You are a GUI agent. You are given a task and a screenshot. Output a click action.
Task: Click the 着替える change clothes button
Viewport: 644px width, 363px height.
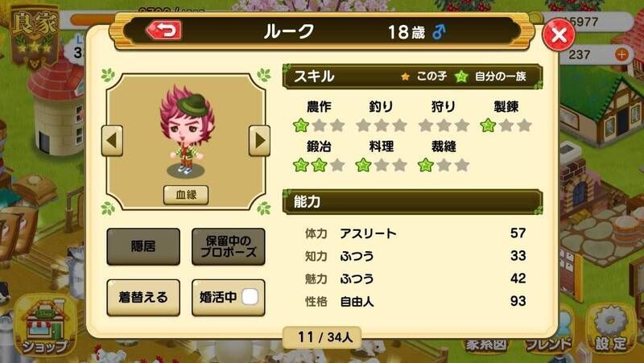(143, 297)
